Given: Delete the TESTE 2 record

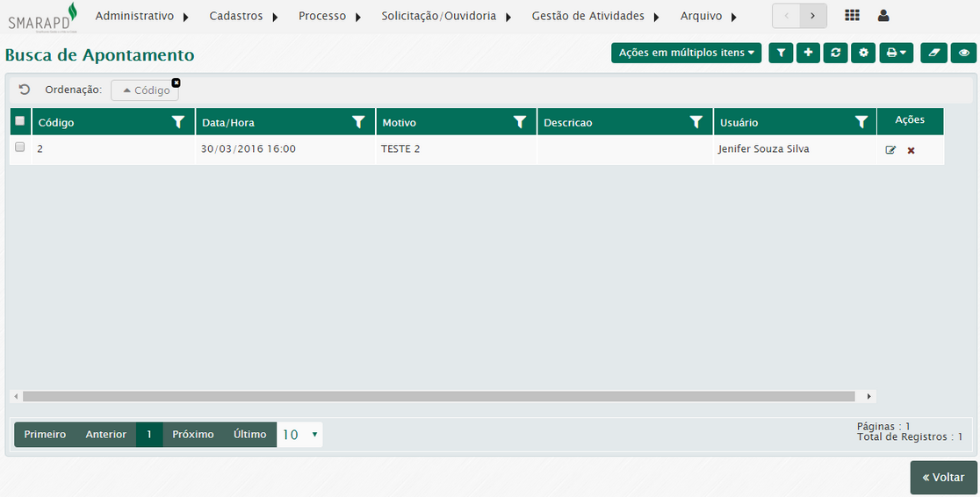Looking at the screenshot, I should point(911,150).
